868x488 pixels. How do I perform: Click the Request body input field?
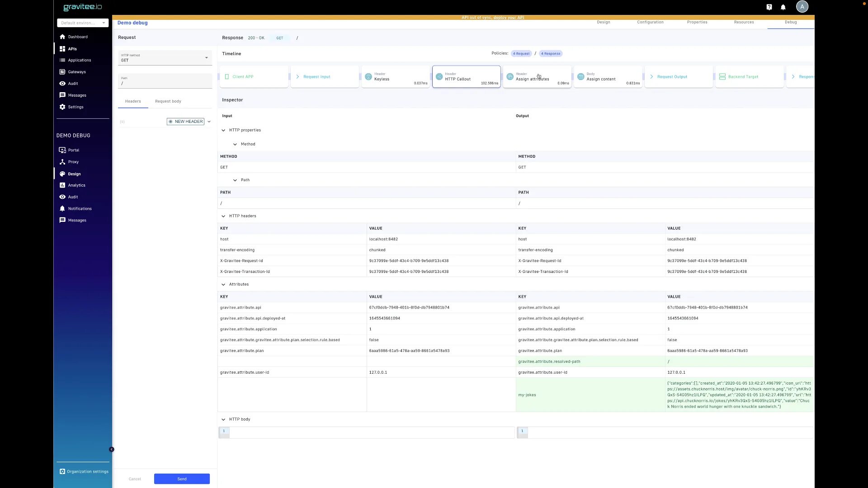coord(168,101)
